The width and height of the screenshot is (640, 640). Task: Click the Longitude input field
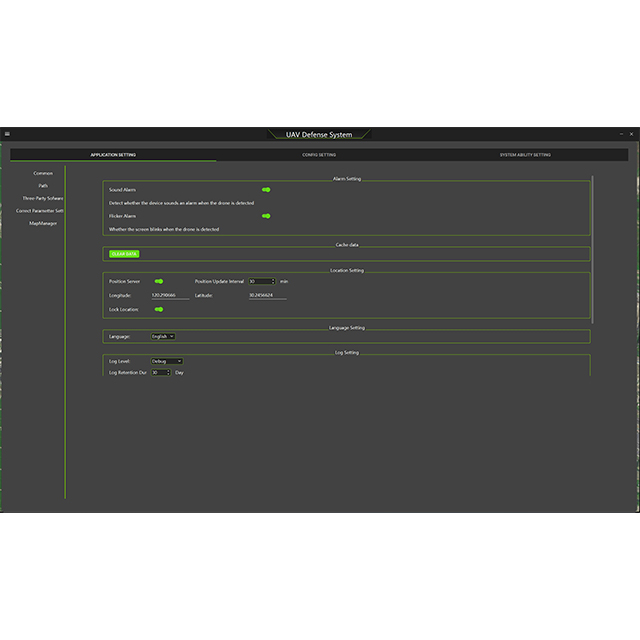[170, 296]
